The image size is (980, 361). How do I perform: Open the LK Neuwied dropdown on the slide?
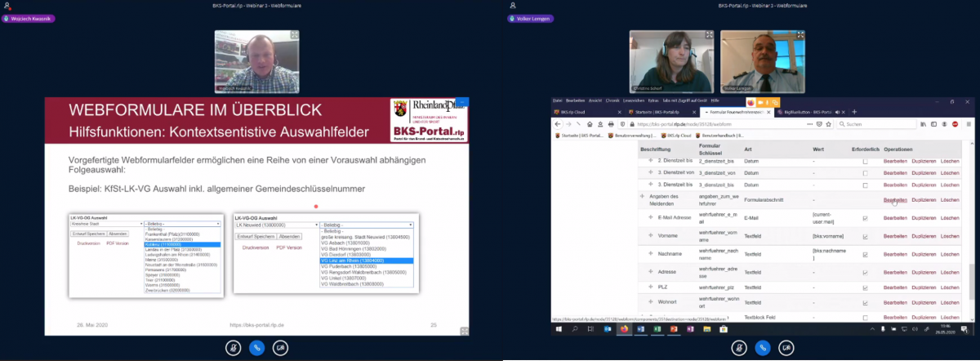[276, 224]
